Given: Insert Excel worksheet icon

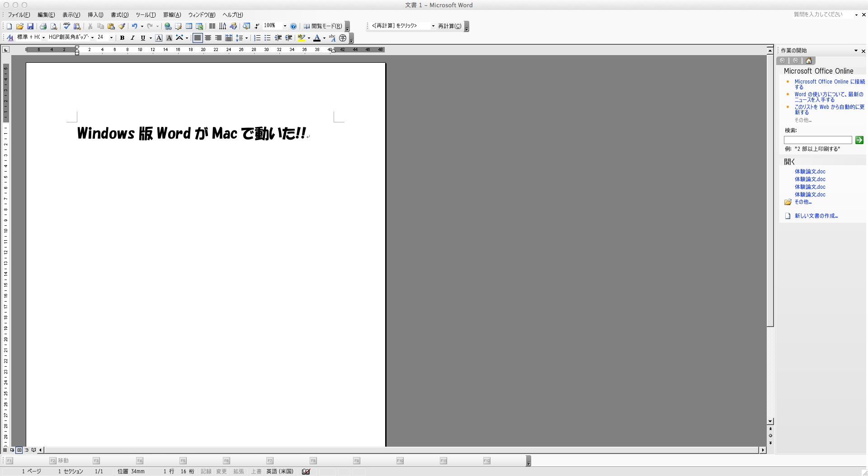Looking at the screenshot, I should click(x=199, y=26).
